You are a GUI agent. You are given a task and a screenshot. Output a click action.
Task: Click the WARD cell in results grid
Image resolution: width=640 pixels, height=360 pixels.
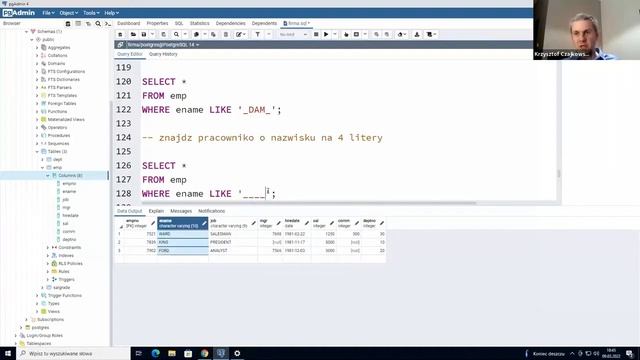click(183, 234)
